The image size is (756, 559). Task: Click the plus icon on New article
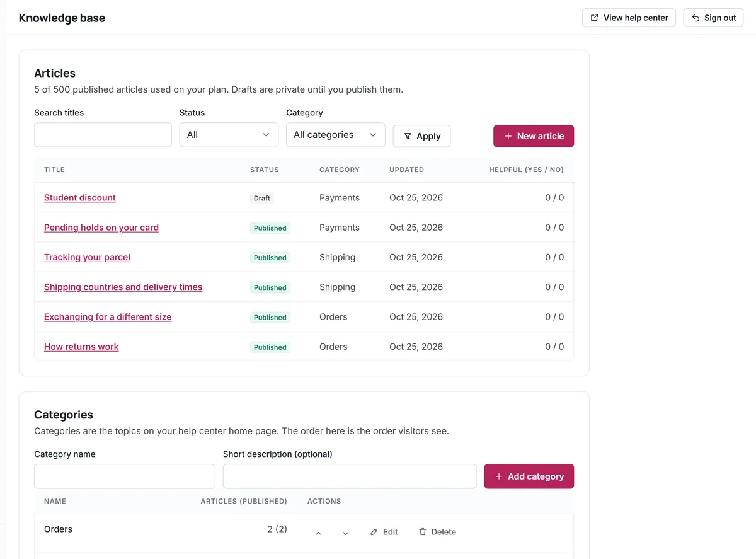point(508,136)
